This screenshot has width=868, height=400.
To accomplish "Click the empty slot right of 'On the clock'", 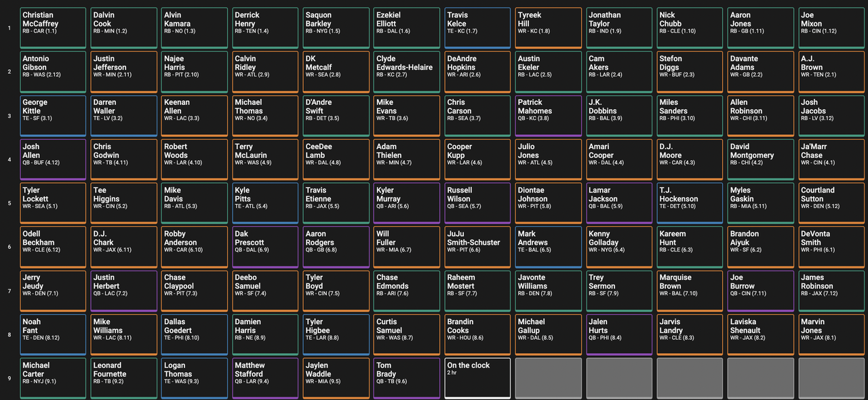I will 549,378.
